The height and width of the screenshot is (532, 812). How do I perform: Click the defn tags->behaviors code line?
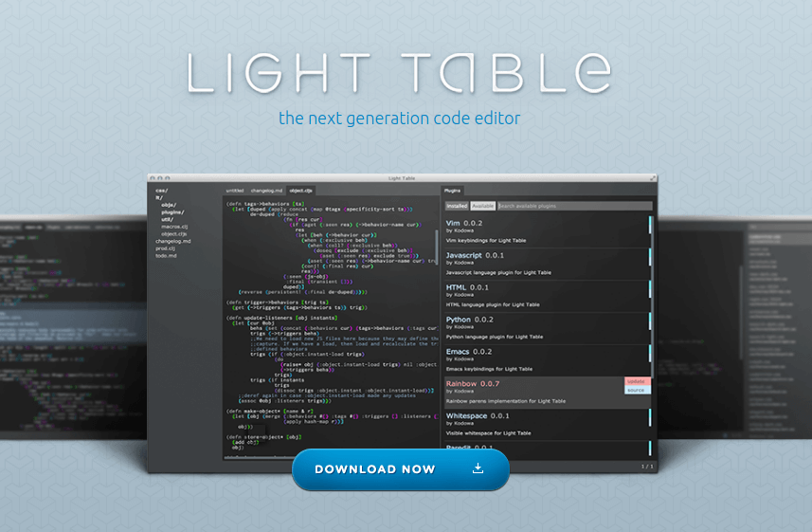coord(265,204)
